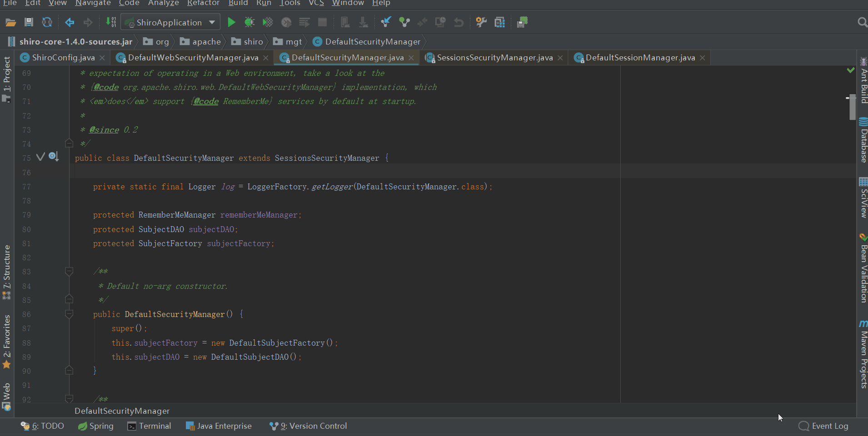This screenshot has width=868, height=436.
Task: Collapse the comment fold marker at line 83
Action: [x=69, y=272]
